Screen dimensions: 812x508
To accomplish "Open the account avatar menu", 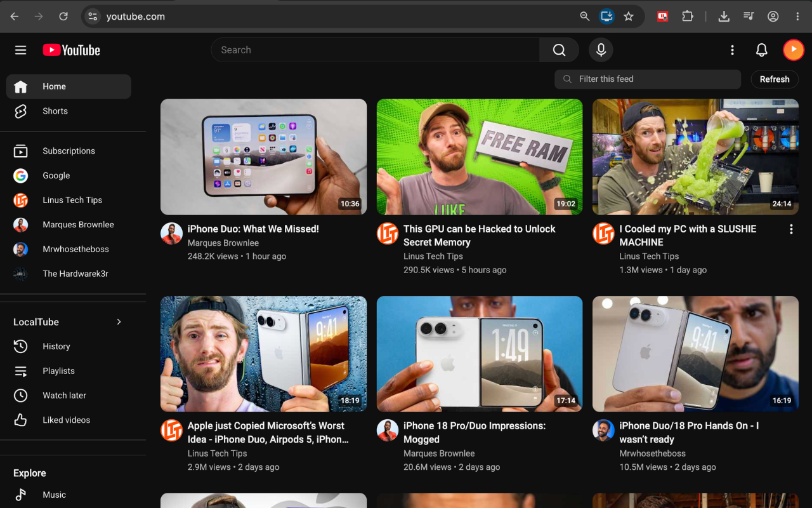I will [794, 50].
